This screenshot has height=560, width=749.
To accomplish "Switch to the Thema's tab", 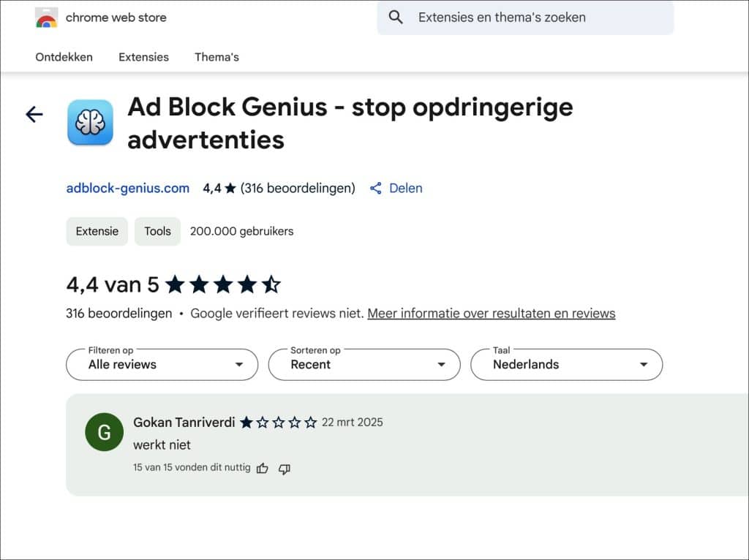I will (x=217, y=57).
